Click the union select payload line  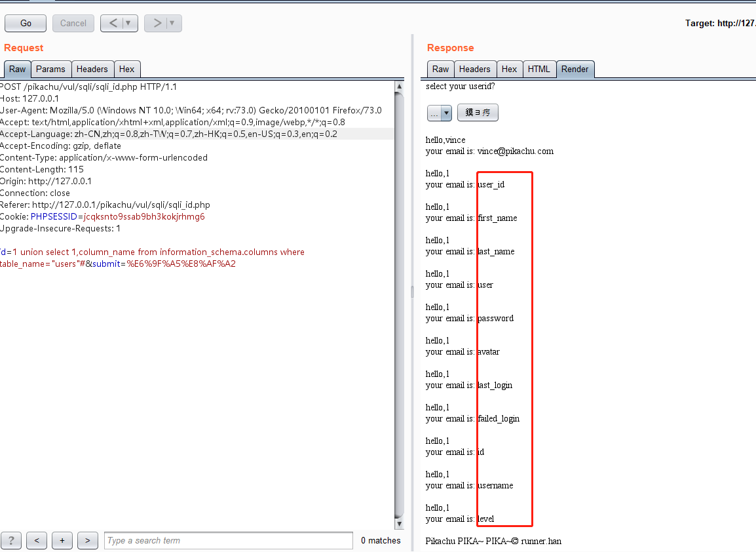153,252
